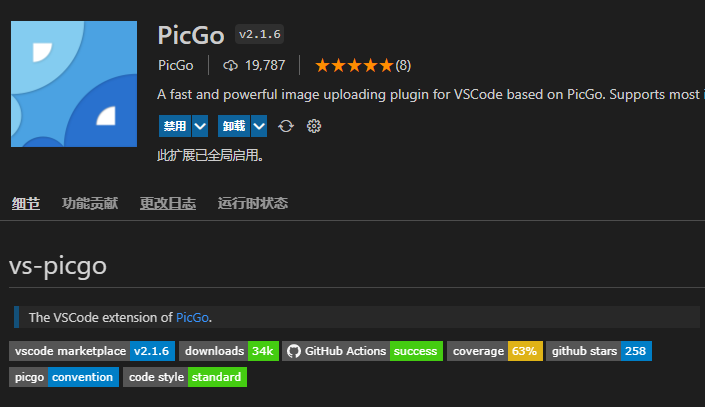Image resolution: width=705 pixels, height=407 pixels.
Task: Expand the 禁用 dropdown arrow
Action: click(200, 126)
